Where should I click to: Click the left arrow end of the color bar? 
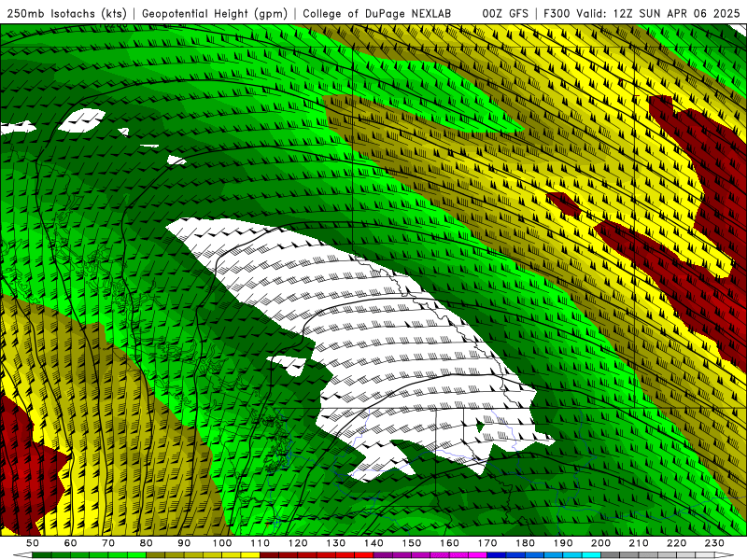coord(22,555)
